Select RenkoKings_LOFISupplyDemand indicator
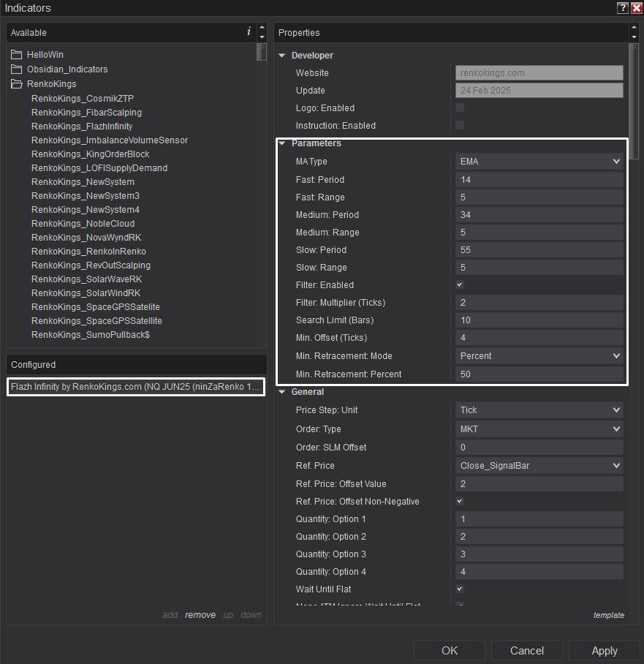 click(x=99, y=168)
